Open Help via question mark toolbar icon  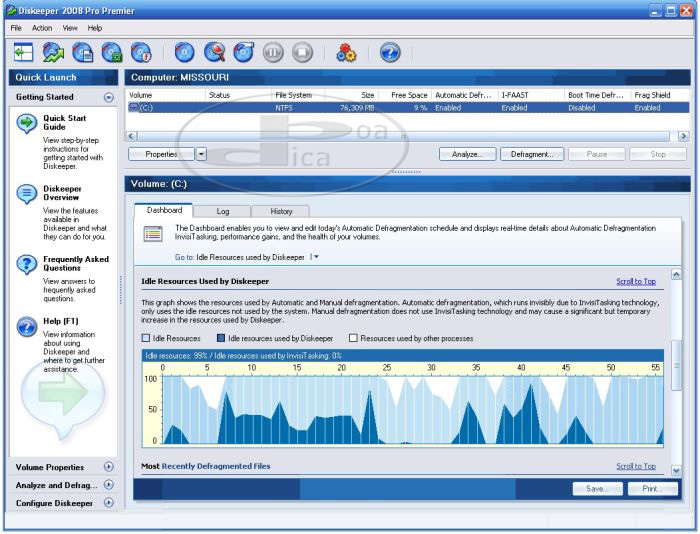(390, 52)
